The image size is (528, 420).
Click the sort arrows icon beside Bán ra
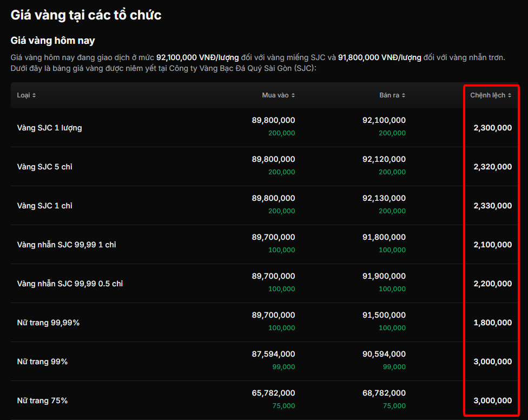click(404, 96)
